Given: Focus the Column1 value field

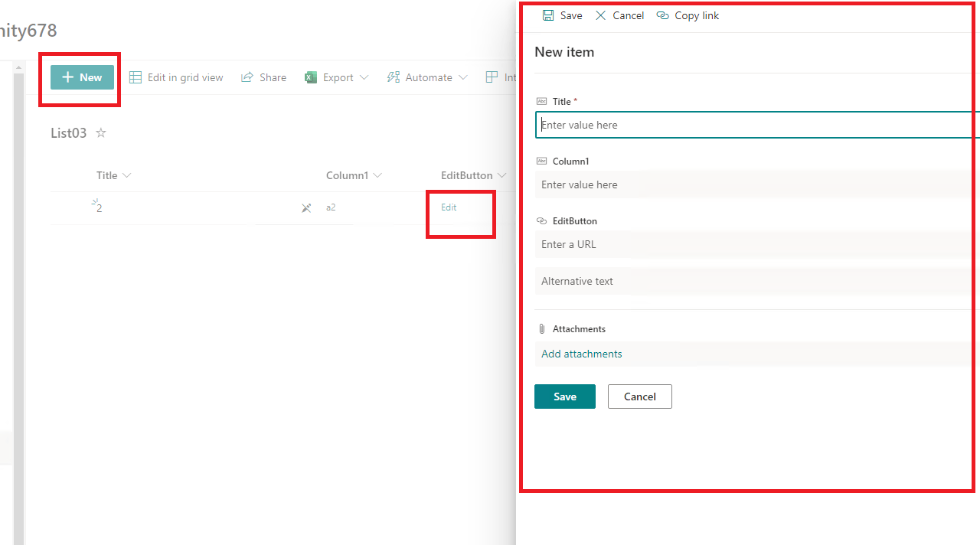Looking at the screenshot, I should pyautogui.click(x=757, y=184).
